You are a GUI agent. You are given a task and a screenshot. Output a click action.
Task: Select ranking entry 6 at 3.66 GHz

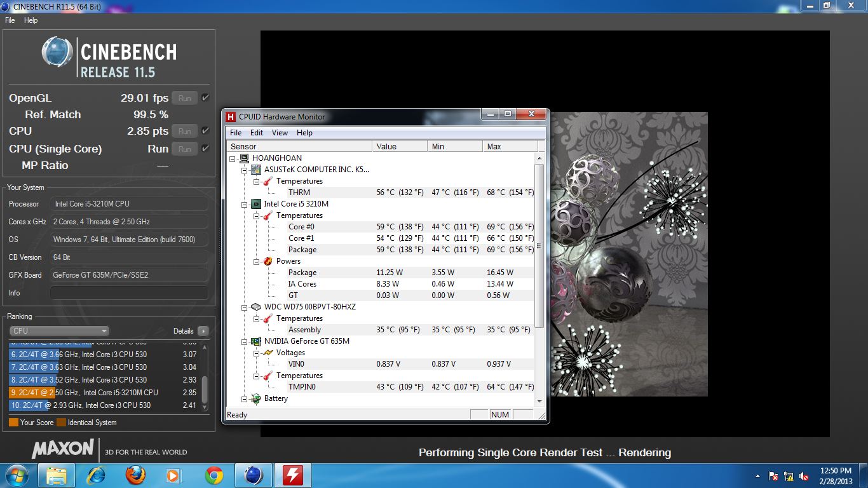(x=104, y=355)
